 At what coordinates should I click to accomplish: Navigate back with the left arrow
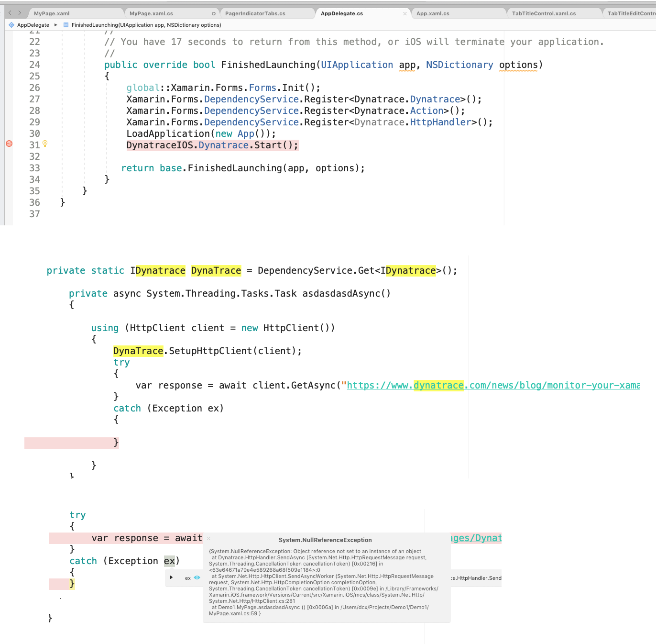click(x=10, y=13)
